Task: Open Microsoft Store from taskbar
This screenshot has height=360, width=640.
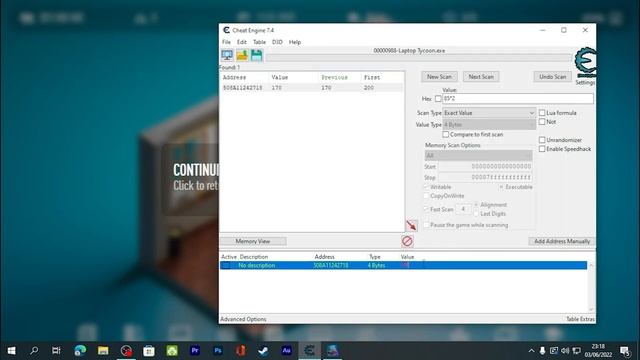Action: tap(149, 351)
